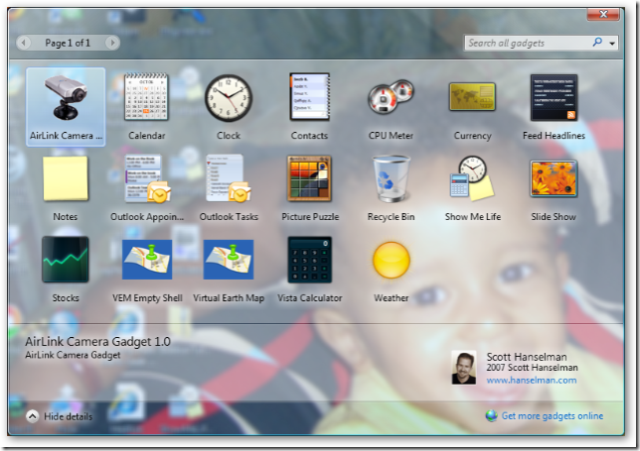
Task: Select the Feed Headlines gadget
Action: 553,99
